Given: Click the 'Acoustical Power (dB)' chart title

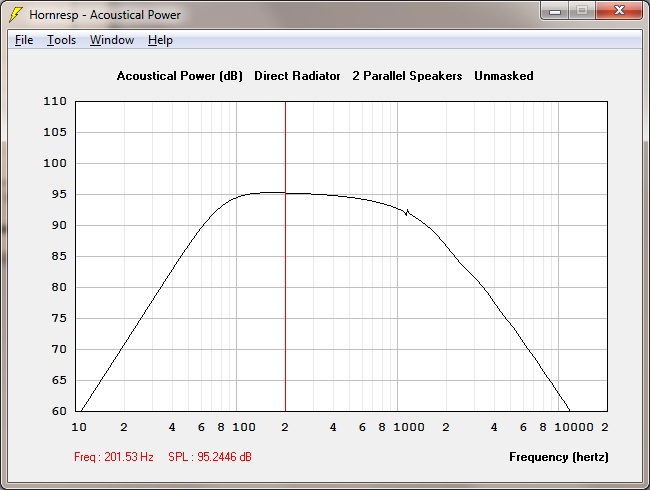Looking at the screenshot, I should tap(179, 76).
